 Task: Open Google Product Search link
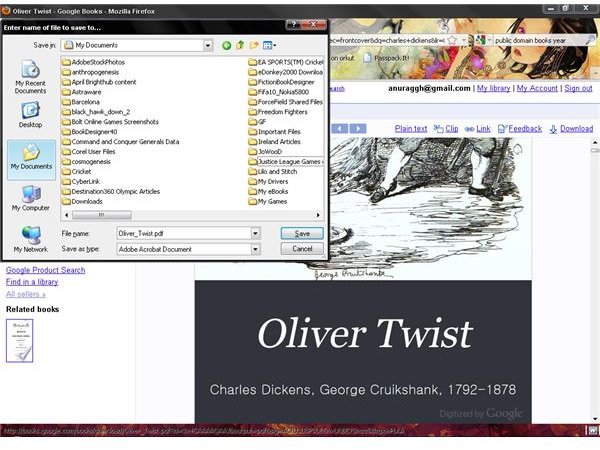click(46, 270)
